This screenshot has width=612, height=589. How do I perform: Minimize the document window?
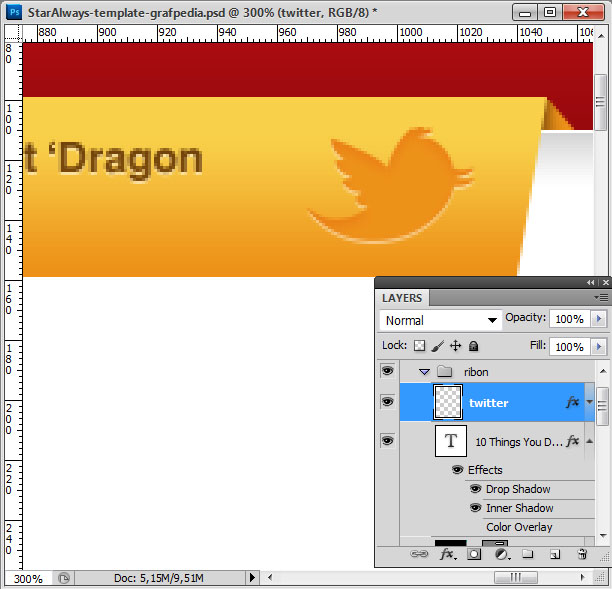[525, 12]
